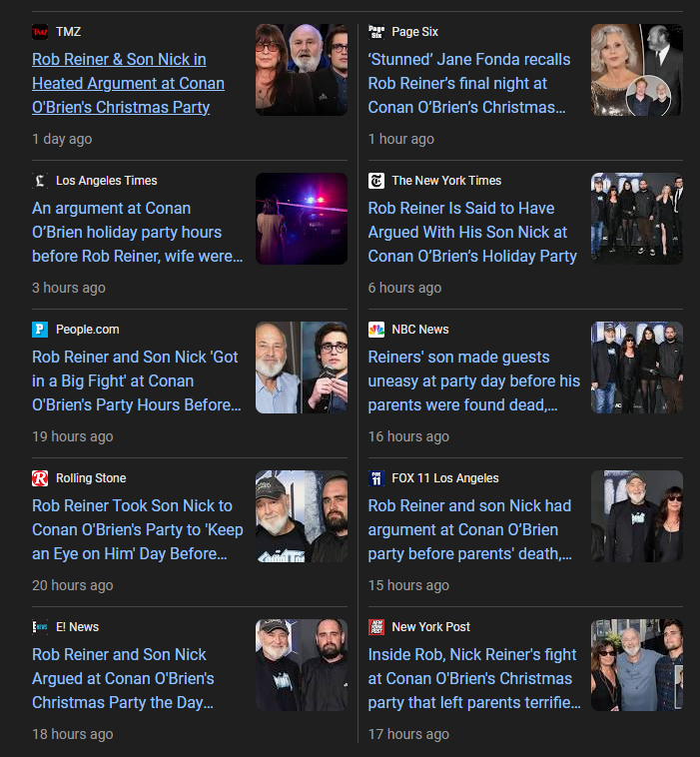
Task: Click the Page Six favicon
Action: coord(376,32)
